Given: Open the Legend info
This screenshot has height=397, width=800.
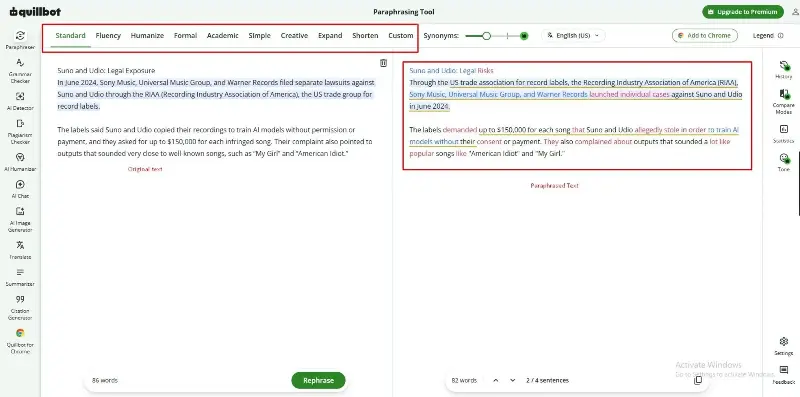Looking at the screenshot, I should [768, 35].
